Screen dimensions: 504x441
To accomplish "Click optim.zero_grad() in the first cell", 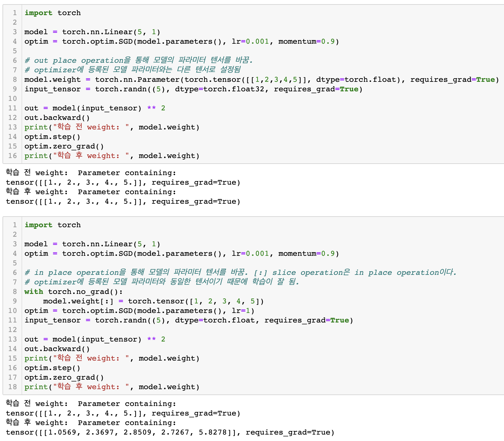I will [x=64, y=146].
